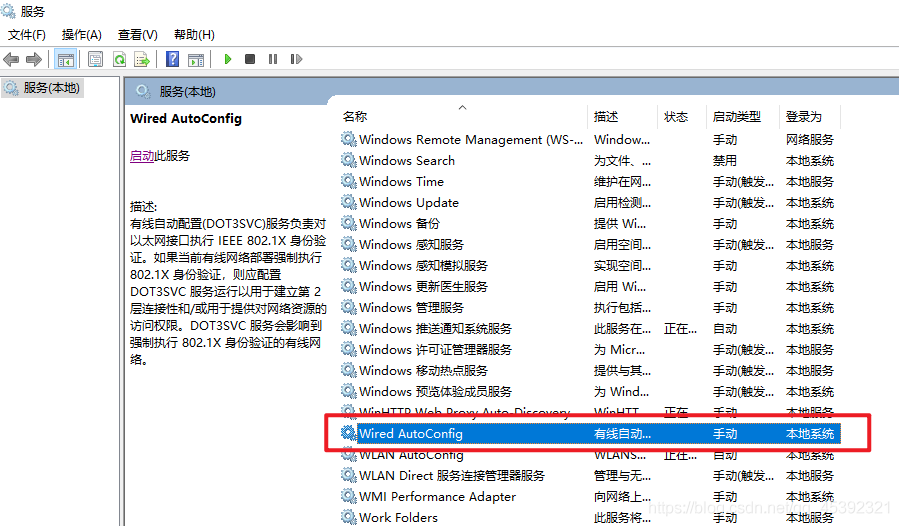Restart service with the restart icon

click(296, 59)
